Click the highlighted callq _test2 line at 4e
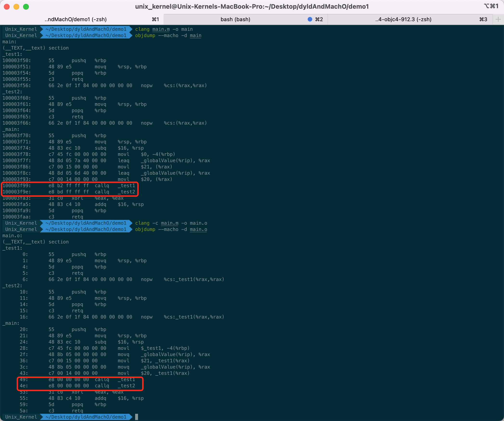Screen dimensions: 504x421 tap(77, 386)
